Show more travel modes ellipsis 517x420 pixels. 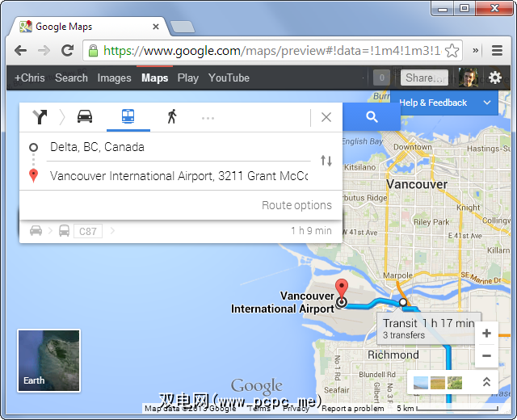[208, 118]
